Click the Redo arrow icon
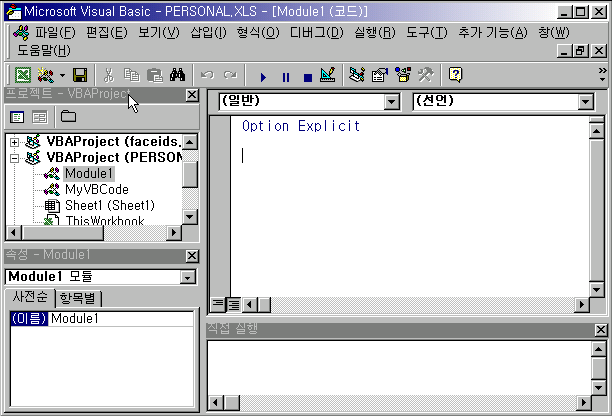Image resolution: width=612 pixels, height=416 pixels. click(x=230, y=75)
